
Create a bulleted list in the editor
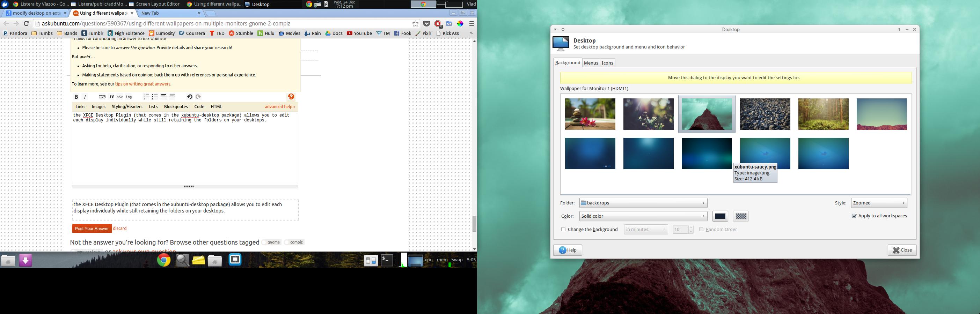click(155, 97)
